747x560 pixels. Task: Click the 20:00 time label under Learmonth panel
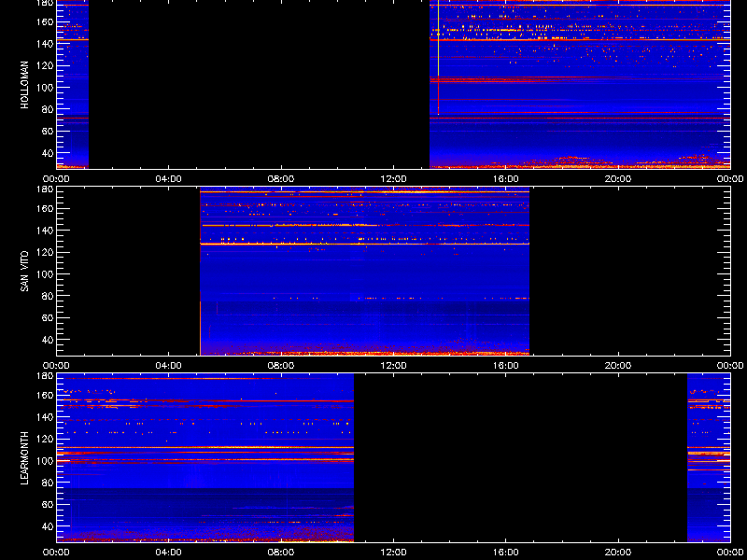coord(618,553)
